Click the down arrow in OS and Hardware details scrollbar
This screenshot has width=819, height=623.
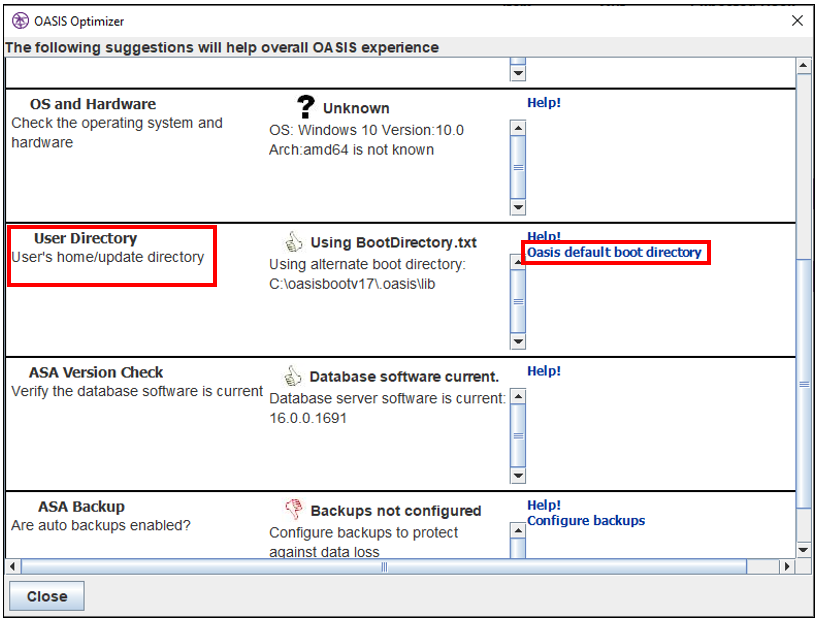518,207
